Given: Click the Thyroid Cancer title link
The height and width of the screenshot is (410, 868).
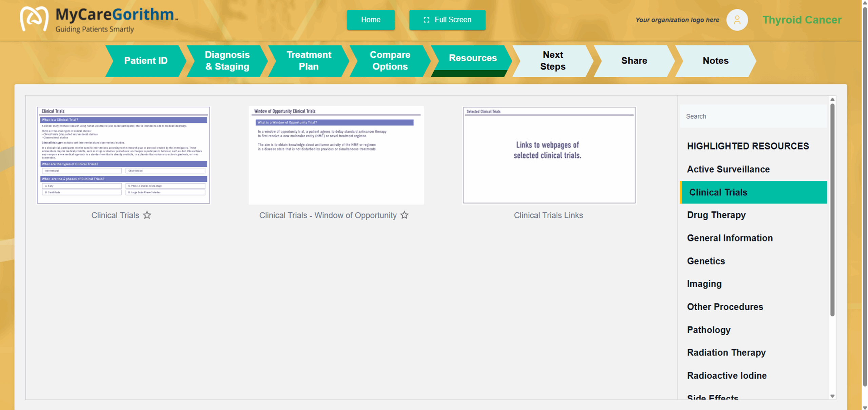Looking at the screenshot, I should point(802,20).
